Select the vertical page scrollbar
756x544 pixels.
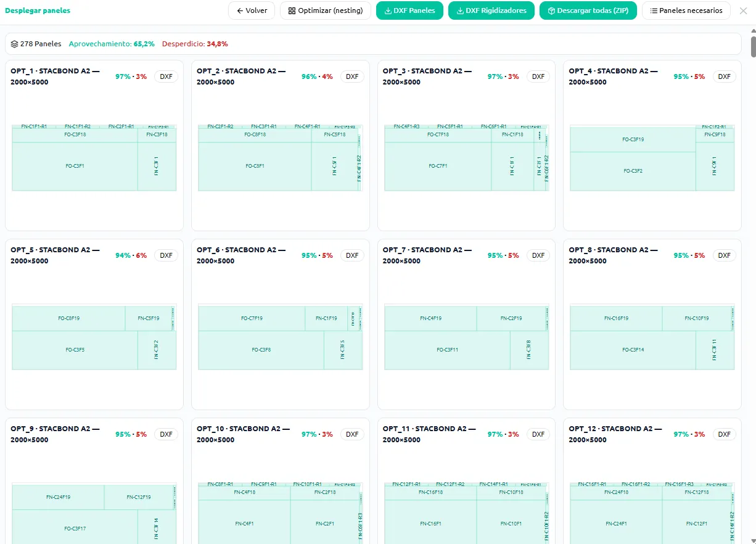point(753,47)
